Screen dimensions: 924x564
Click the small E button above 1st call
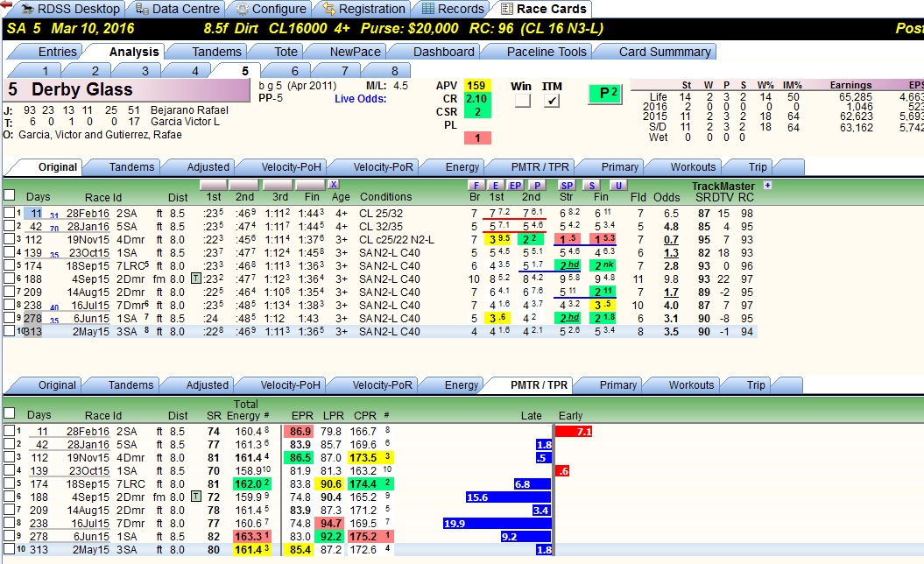click(496, 185)
